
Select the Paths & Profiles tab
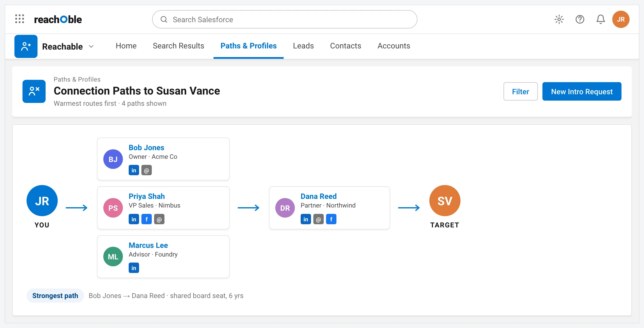pyautogui.click(x=249, y=46)
